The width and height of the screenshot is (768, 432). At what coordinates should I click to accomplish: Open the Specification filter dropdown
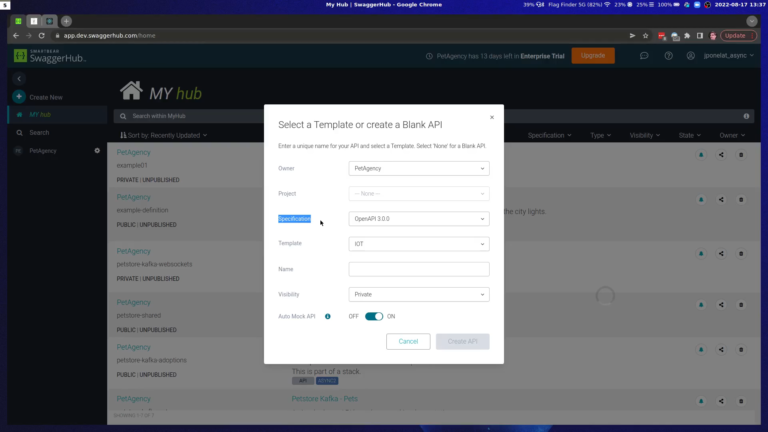pos(549,136)
